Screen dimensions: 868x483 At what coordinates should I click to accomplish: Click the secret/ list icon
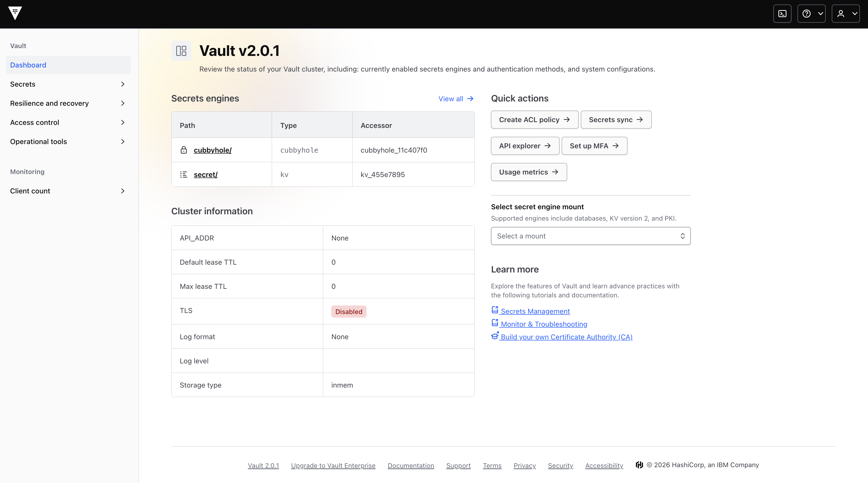184,175
